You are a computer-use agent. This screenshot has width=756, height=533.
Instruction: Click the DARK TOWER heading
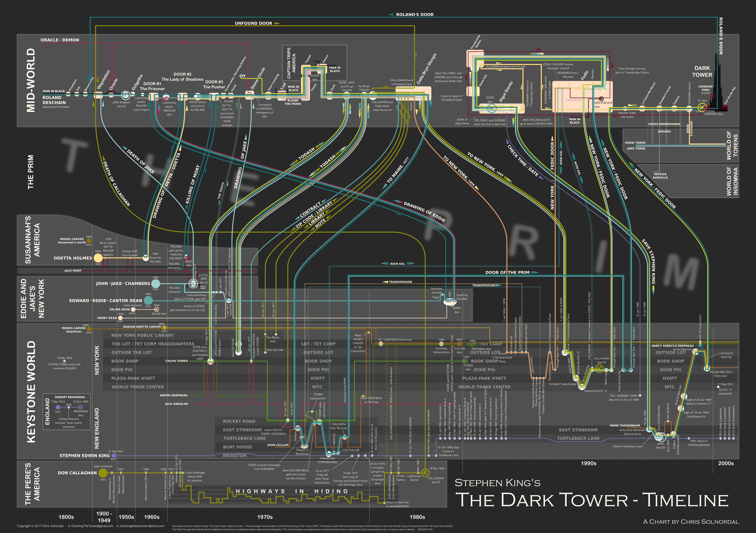point(702,71)
